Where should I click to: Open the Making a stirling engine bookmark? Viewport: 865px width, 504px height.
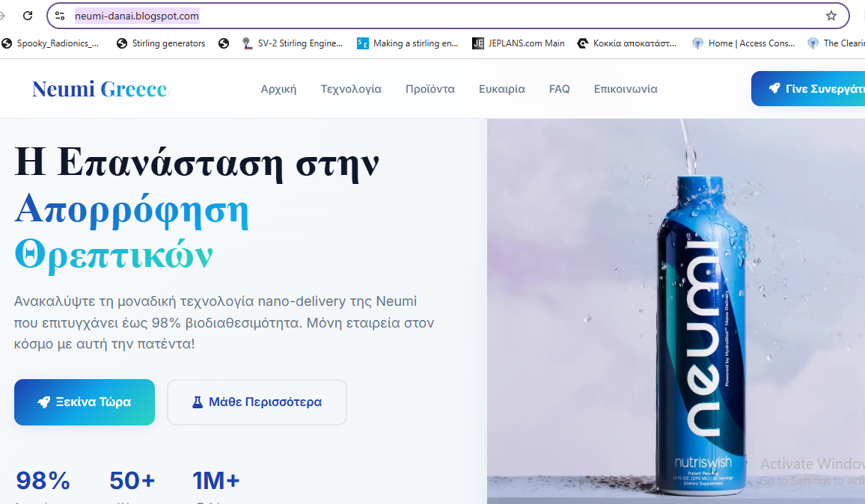408,43
